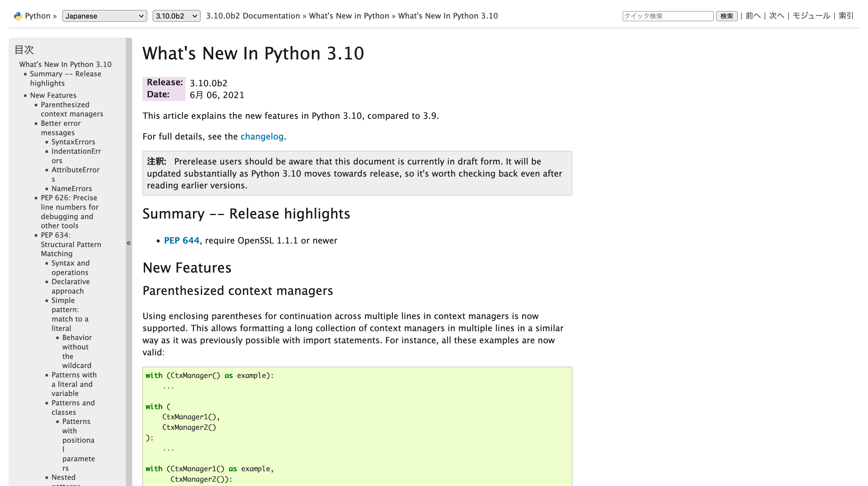Open the NameErrors sidebar entry
Viewport: 868px width, 486px height.
71,188
